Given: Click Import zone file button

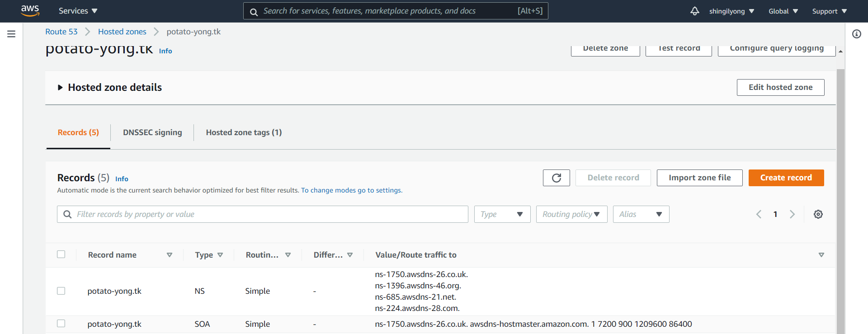Looking at the screenshot, I should pyautogui.click(x=699, y=178).
